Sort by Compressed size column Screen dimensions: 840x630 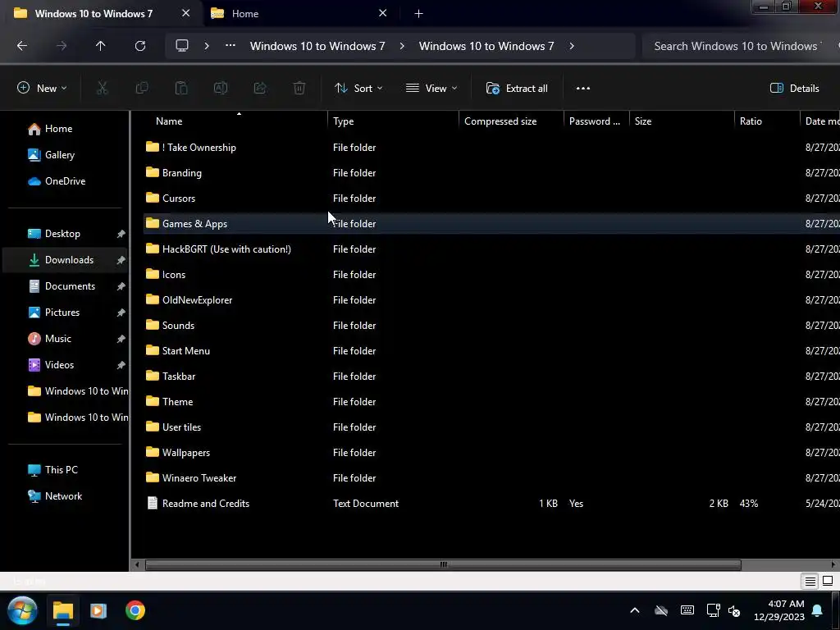point(511,121)
